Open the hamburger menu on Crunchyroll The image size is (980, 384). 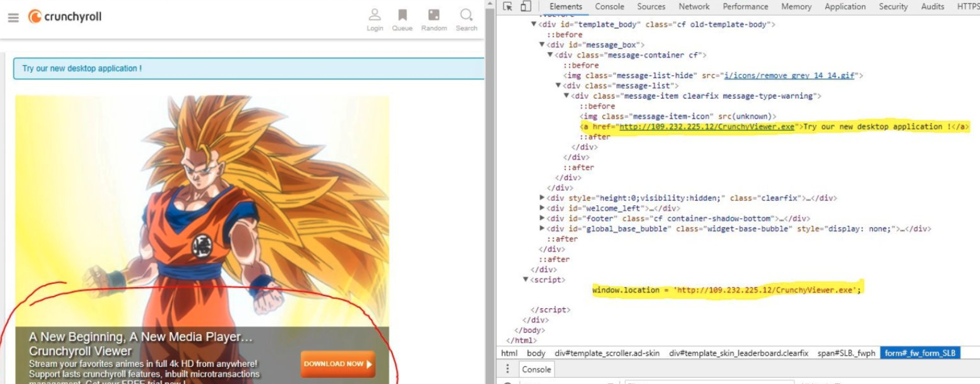13,18
